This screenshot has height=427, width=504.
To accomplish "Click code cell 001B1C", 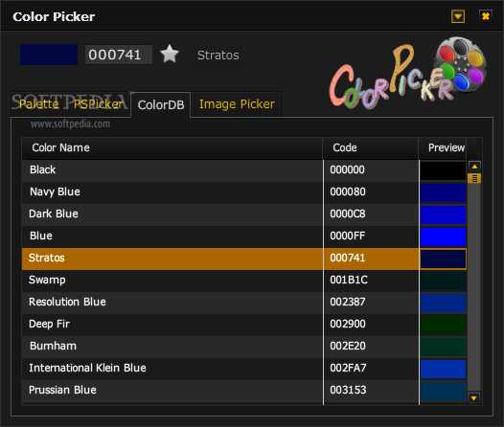I will click(371, 280).
